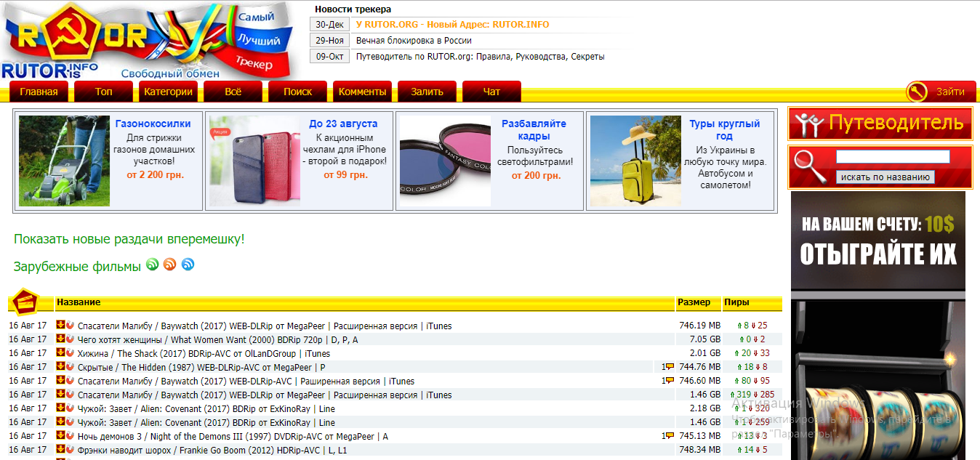This screenshot has height=460, width=980.
Task: Open the Вечная блокировка в России news link
Action: coord(414,41)
